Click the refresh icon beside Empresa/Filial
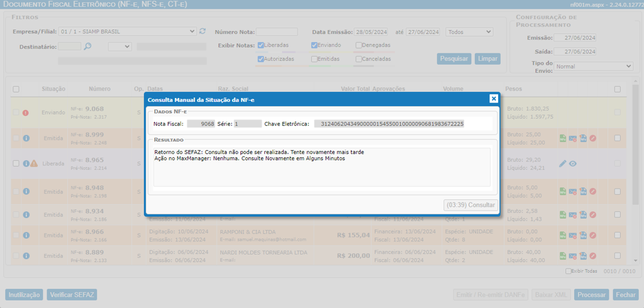 [x=203, y=31]
